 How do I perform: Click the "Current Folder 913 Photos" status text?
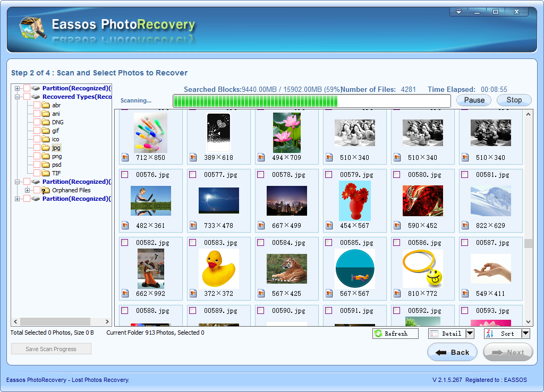(141, 333)
